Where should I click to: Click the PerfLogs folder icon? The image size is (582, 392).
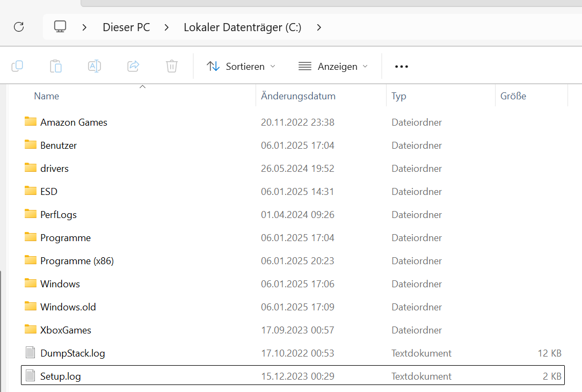click(x=31, y=214)
